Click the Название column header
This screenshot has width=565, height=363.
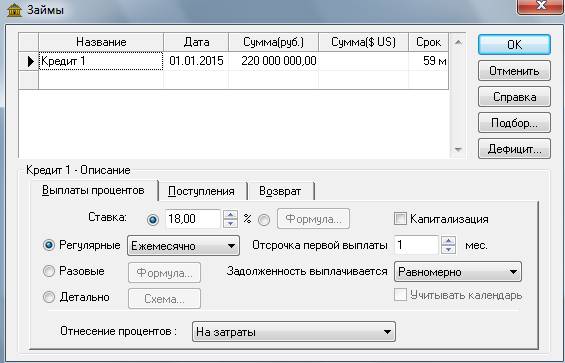point(101,42)
